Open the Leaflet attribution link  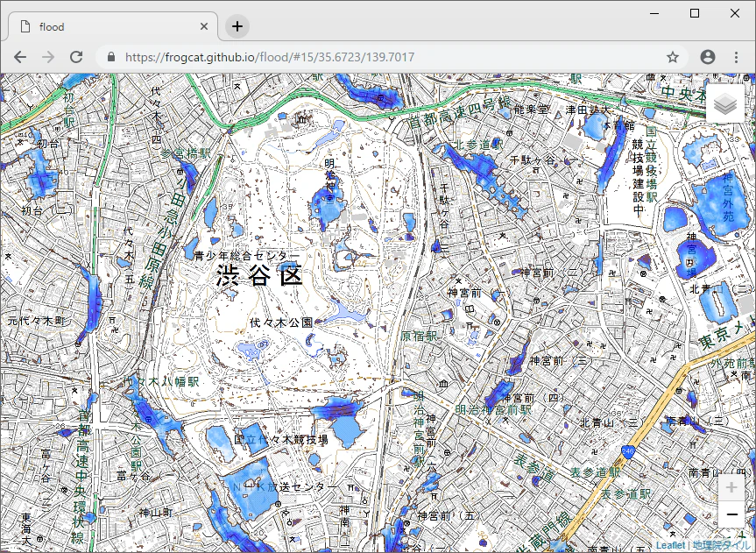[670, 545]
